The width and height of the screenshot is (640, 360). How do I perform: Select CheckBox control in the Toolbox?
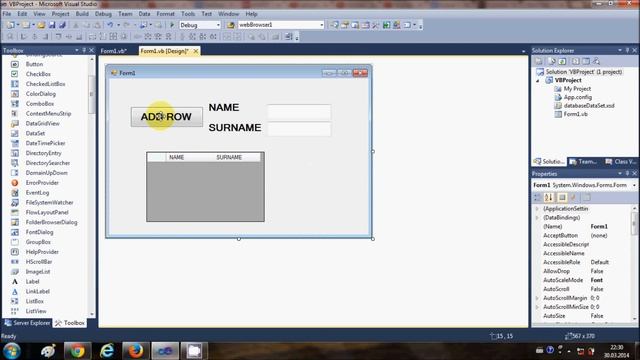[x=38, y=74]
